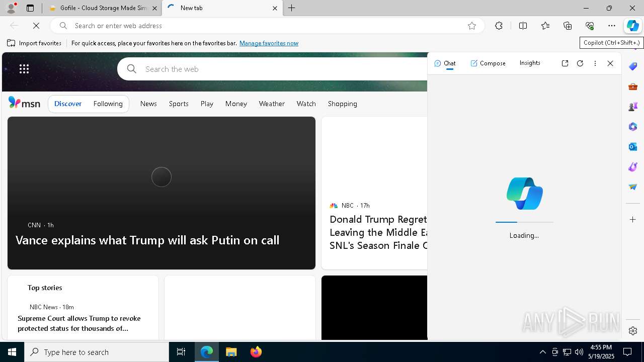Open Supreme Court protected status story
Viewport: 644px width, 362px height.
79,323
